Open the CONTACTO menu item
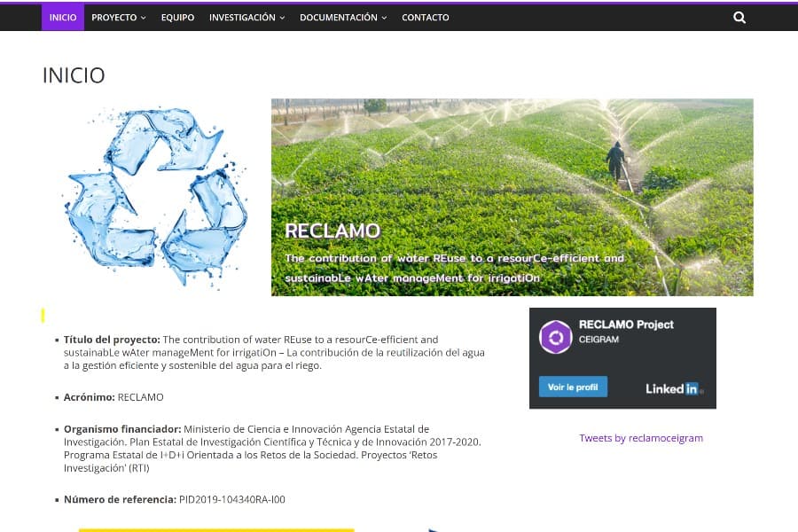 [x=426, y=18]
